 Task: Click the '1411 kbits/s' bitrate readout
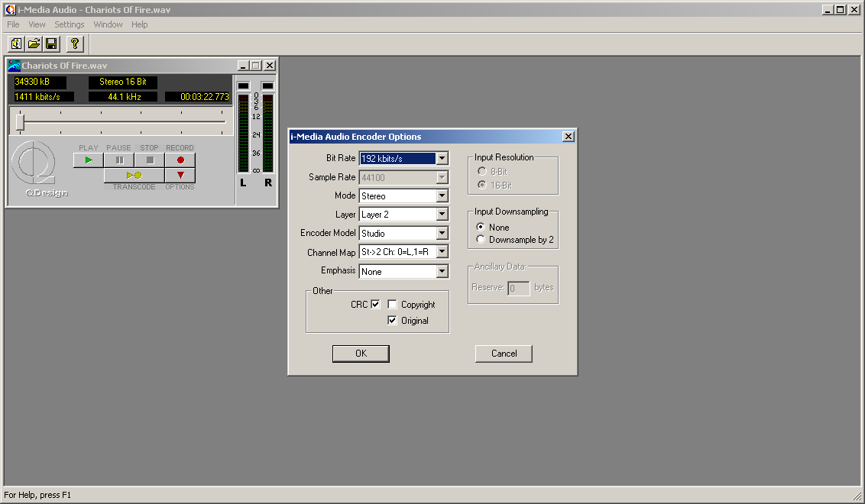click(x=44, y=97)
